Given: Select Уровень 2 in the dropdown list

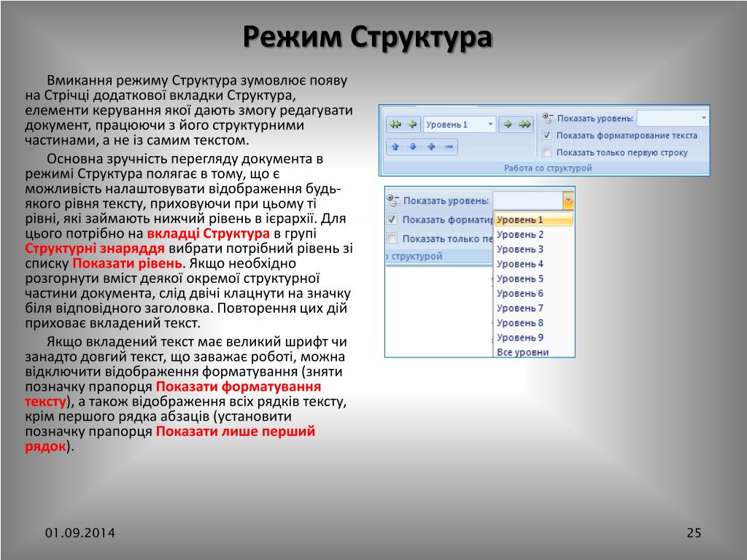Looking at the screenshot, I should pos(533,234).
